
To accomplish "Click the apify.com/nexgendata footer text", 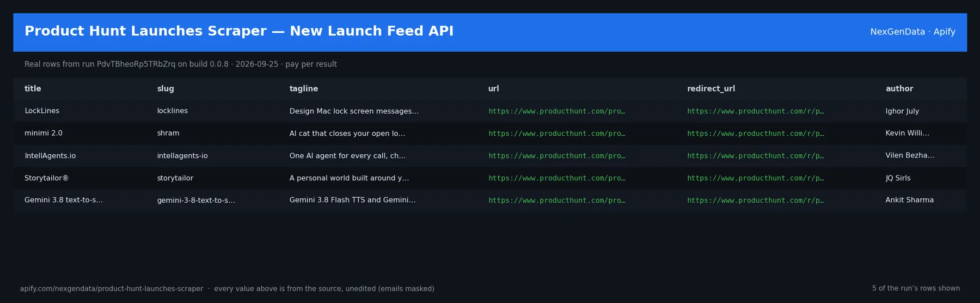I will click(227, 289).
